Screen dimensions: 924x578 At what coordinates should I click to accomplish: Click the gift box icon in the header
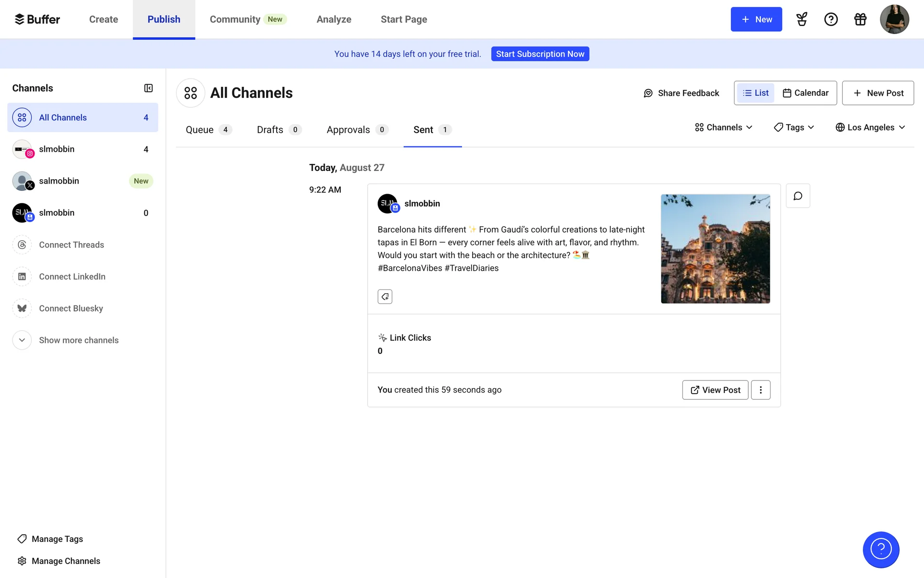point(860,19)
